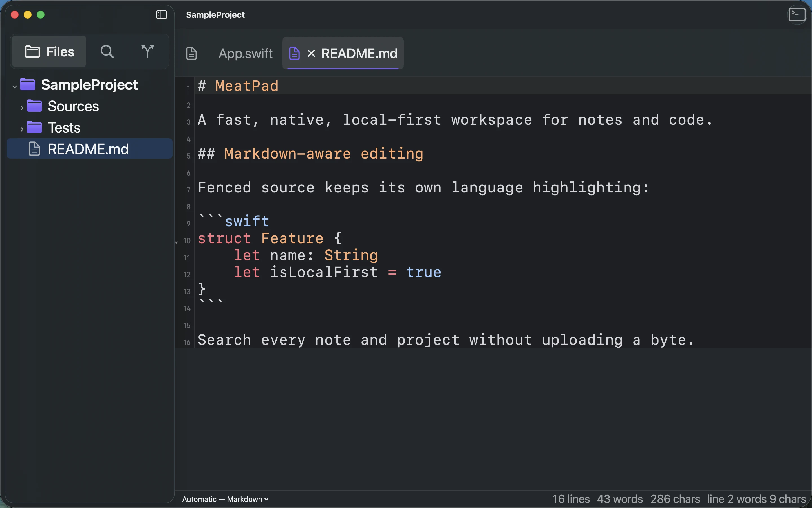Switch to the App.swift tab

tap(245, 53)
